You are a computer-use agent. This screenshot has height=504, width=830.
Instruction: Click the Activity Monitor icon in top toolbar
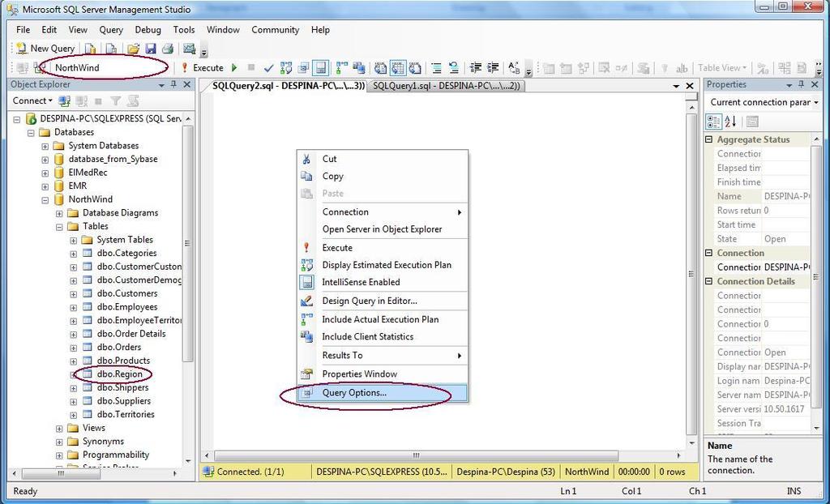tap(189, 49)
